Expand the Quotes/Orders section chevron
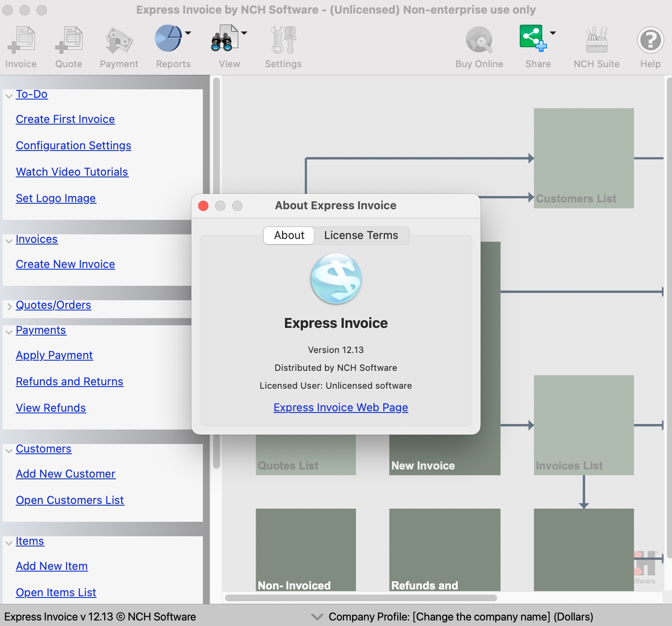 click(x=9, y=306)
